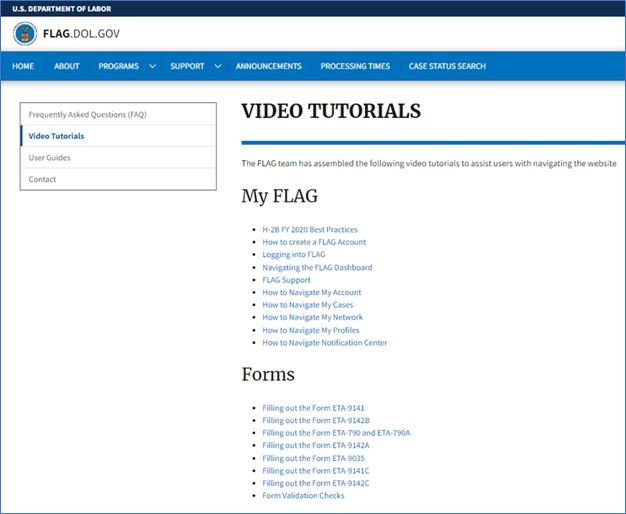This screenshot has width=626, height=514.
Task: Open Case Status Search
Action: coord(447,67)
